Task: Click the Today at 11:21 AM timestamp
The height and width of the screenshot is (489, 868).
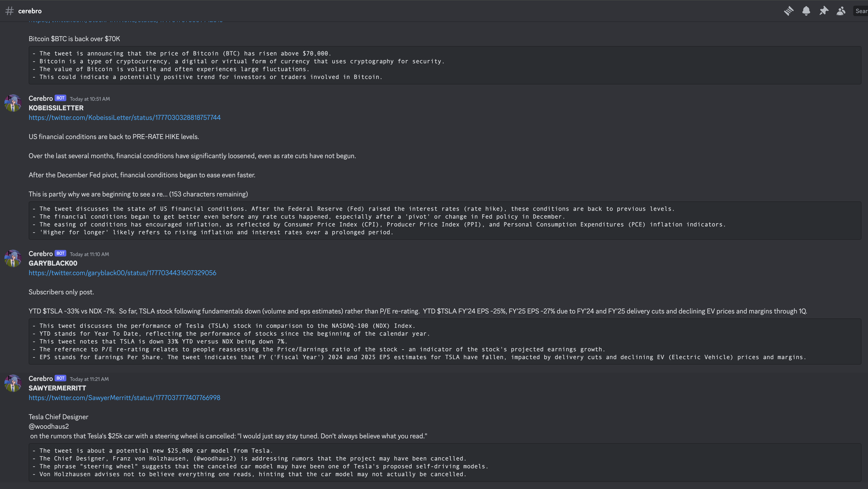Action: pos(89,379)
